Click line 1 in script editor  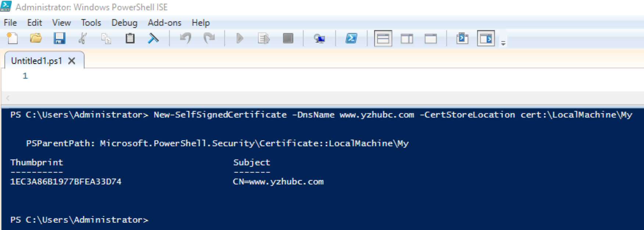pos(25,76)
